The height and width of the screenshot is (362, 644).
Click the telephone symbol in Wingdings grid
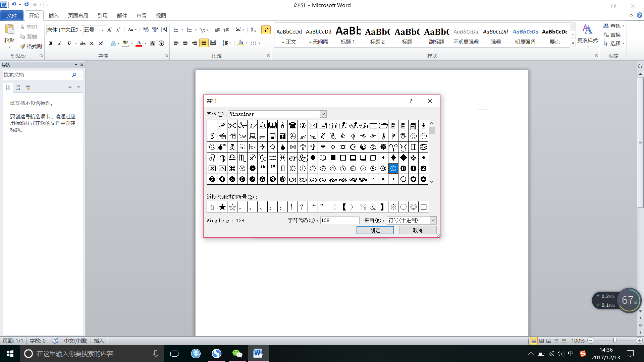point(292,126)
